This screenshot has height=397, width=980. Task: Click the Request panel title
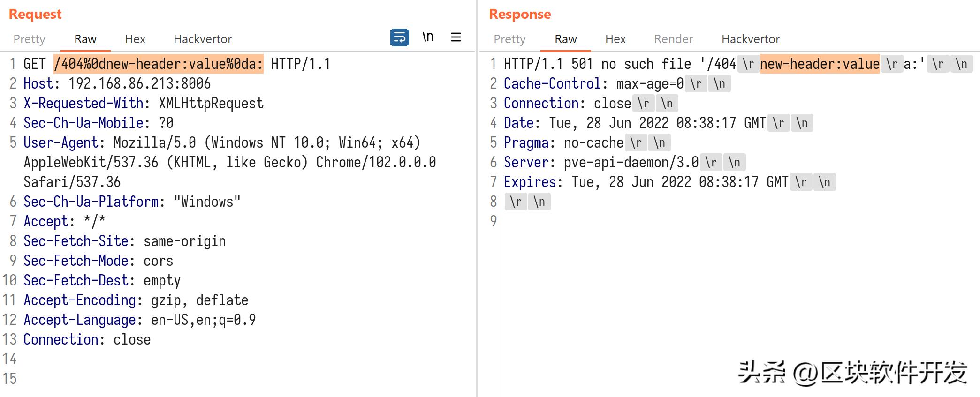point(35,15)
